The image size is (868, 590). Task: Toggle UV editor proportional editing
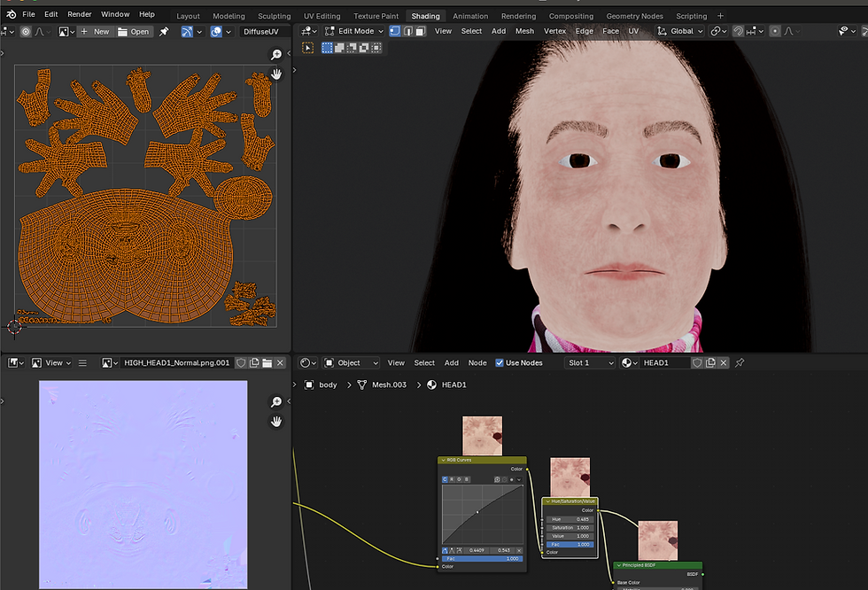26,32
